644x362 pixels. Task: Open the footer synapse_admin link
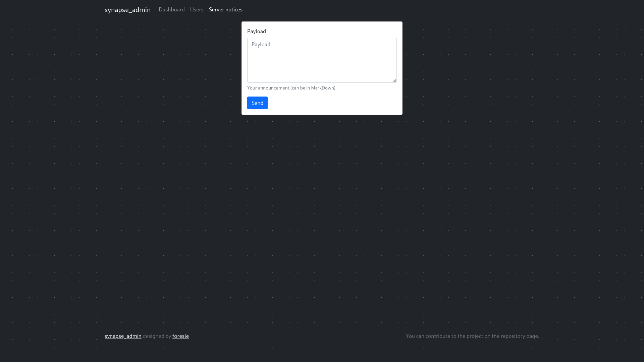pyautogui.click(x=123, y=336)
